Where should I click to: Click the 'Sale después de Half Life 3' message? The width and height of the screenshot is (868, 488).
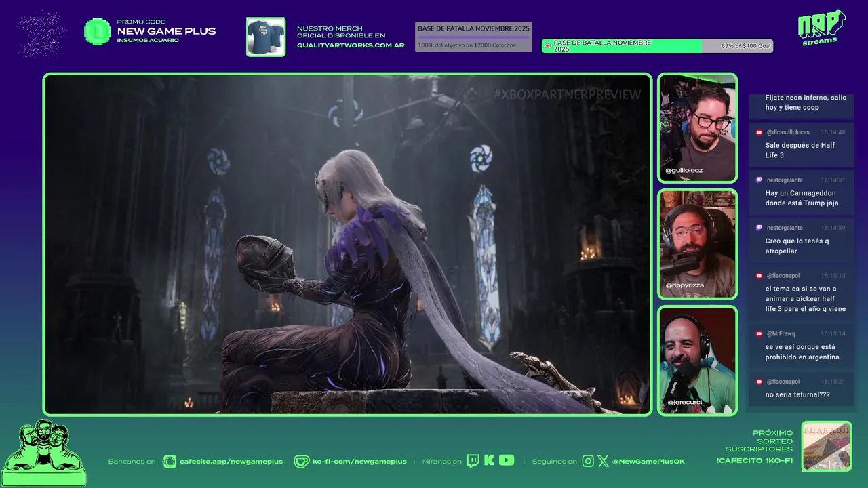click(800, 150)
